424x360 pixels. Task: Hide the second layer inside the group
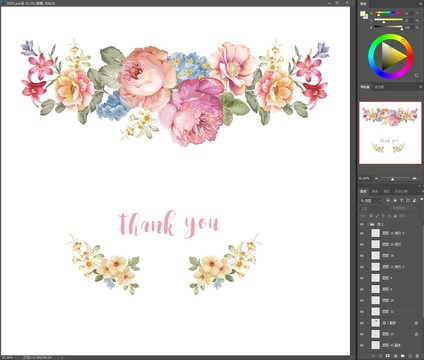[362, 244]
